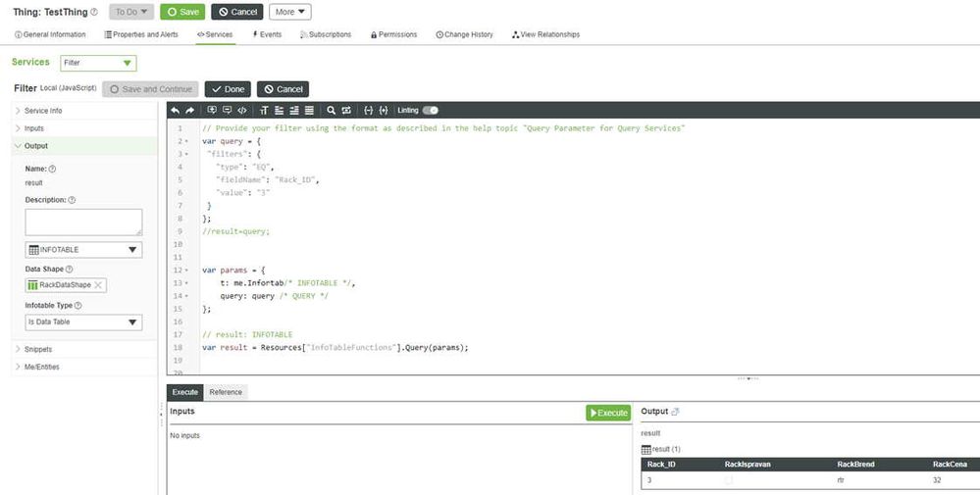Open the To Do dropdown
The height and width of the screenshot is (495, 980).
[x=131, y=12]
